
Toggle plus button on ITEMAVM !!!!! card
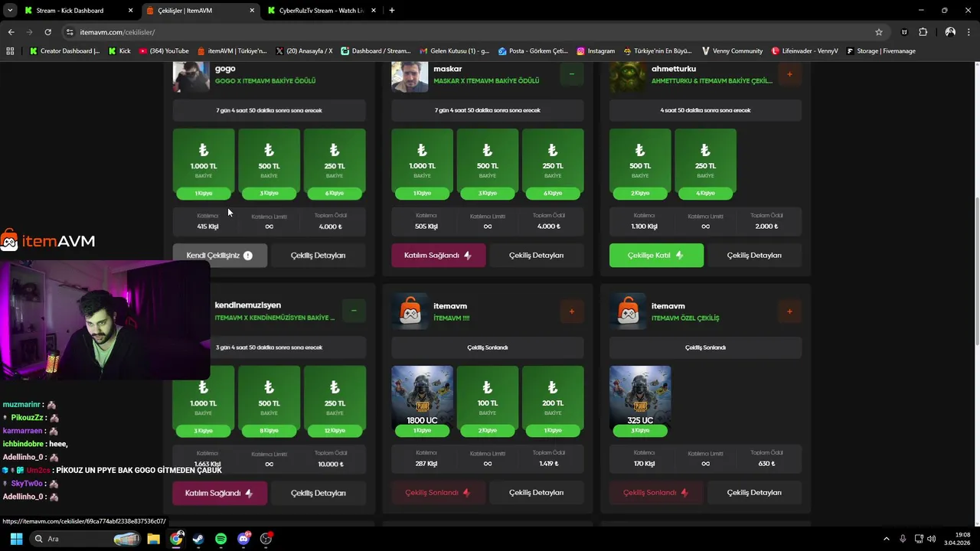pyautogui.click(x=571, y=311)
